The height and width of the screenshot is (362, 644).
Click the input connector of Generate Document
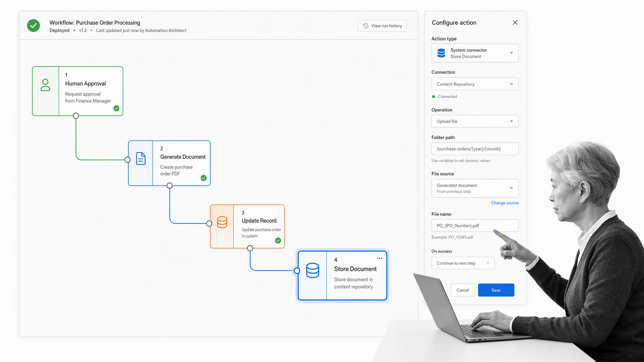[x=127, y=159]
